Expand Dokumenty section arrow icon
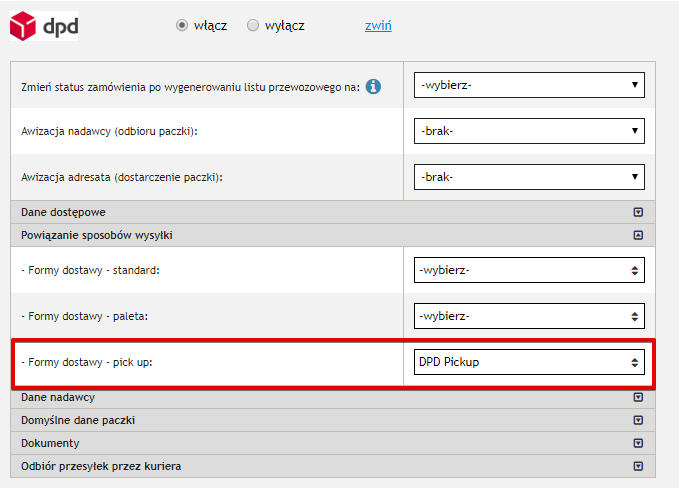The width and height of the screenshot is (679, 489). [x=637, y=442]
